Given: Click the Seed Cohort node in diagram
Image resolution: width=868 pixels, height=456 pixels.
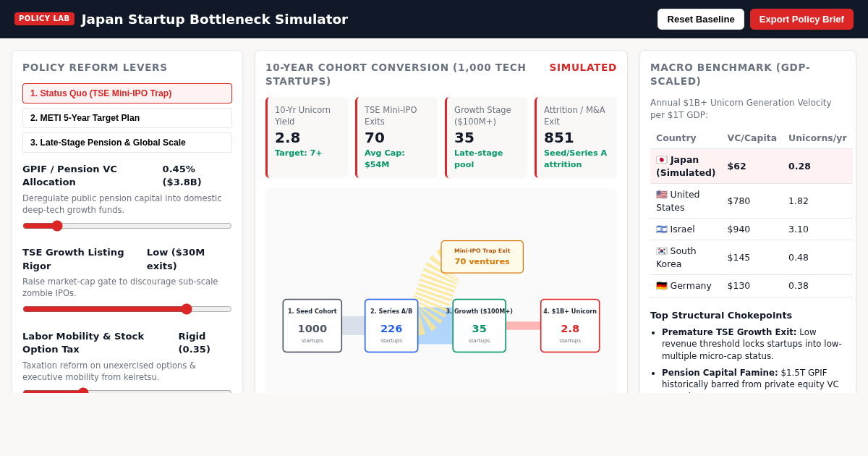Looking at the screenshot, I should tap(312, 326).
